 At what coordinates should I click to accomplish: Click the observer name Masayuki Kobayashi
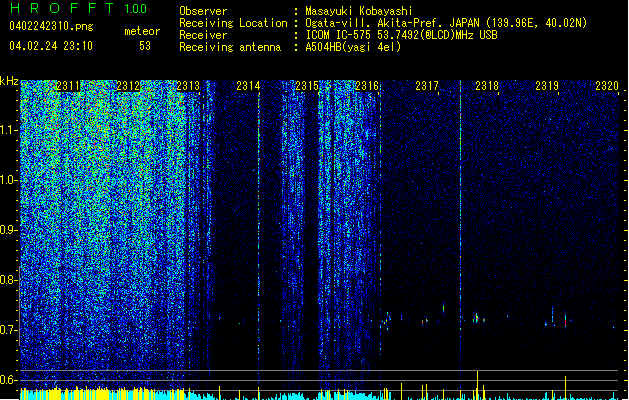coord(359,11)
